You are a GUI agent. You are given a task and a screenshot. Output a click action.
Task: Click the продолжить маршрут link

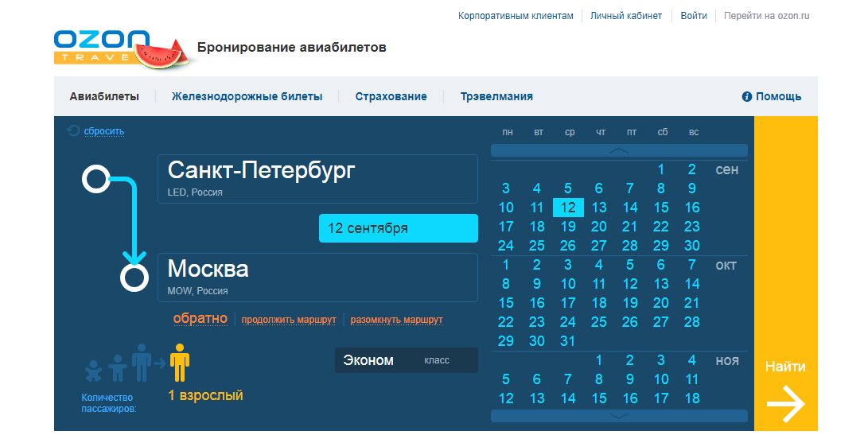pyautogui.click(x=289, y=320)
